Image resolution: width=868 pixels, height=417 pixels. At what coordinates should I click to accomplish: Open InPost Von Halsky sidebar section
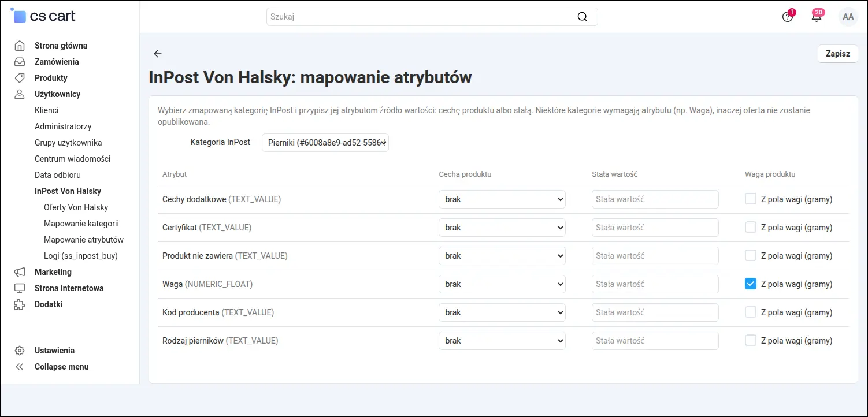click(68, 191)
